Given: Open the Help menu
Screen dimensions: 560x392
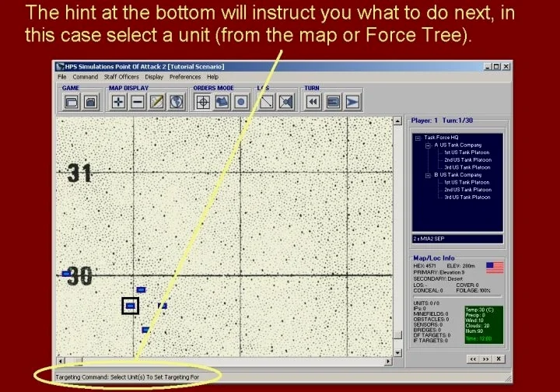Looking at the screenshot, I should tap(212, 77).
